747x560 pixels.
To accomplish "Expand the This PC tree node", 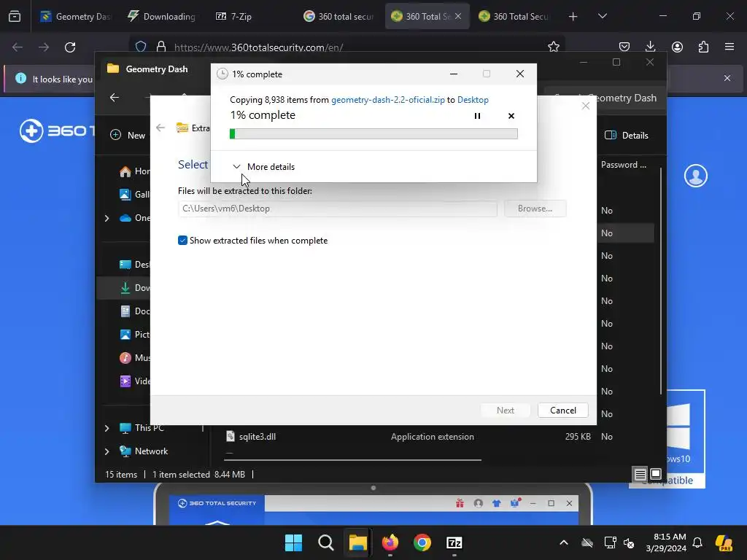I will (107, 428).
